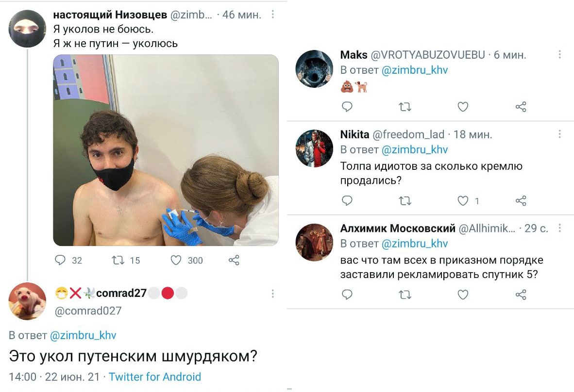Share Алхимик Московский's reply
This screenshot has width=574, height=392.
(x=521, y=294)
